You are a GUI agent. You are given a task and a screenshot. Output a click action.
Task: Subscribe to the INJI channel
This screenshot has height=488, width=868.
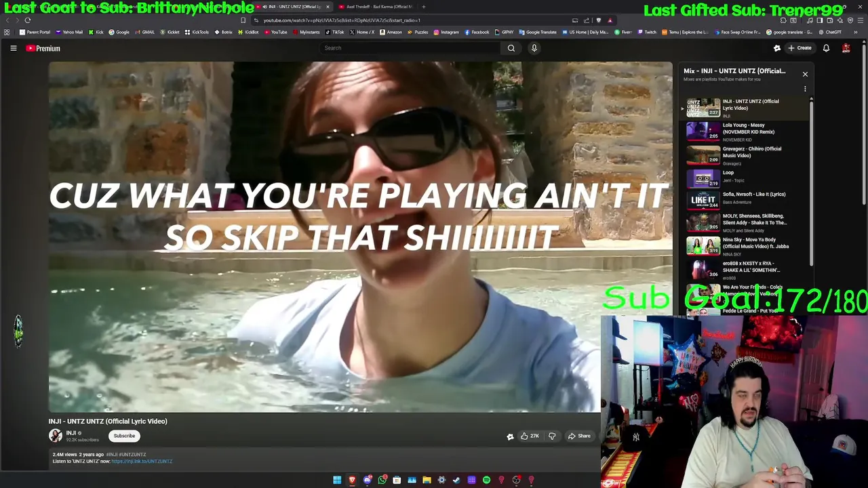click(124, 436)
